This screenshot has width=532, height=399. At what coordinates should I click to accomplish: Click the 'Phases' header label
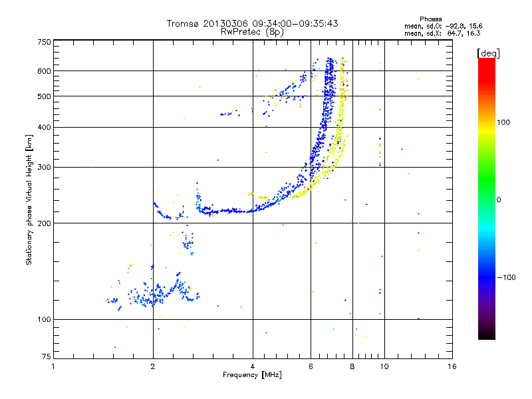(x=430, y=19)
